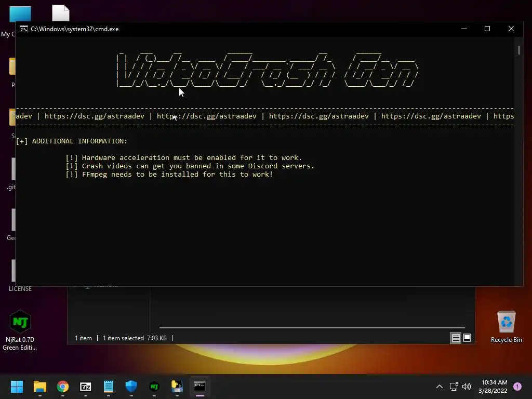Open the clock showing 10:34 AM
This screenshot has width=532, height=399.
(493, 387)
